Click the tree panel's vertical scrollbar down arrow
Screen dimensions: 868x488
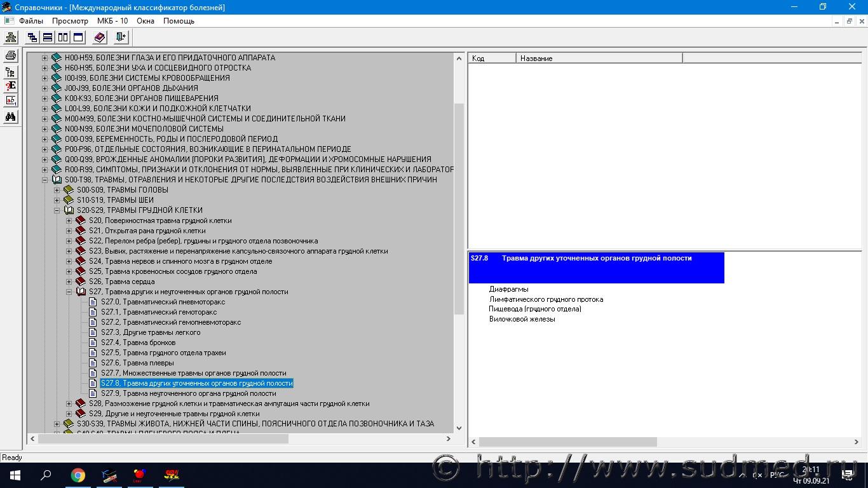(x=459, y=428)
